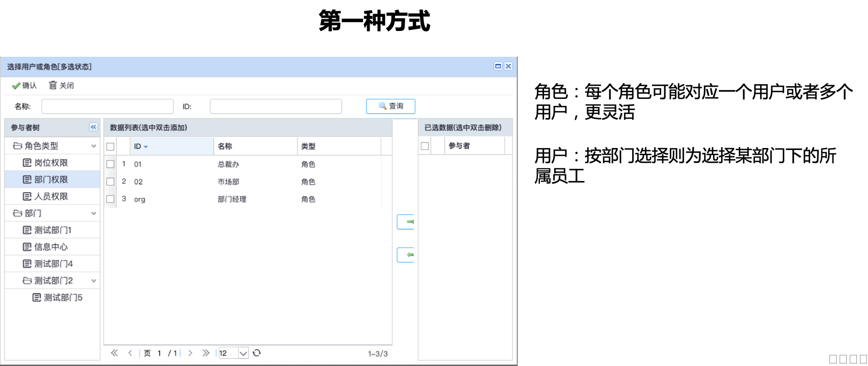Click the ID cell 02
The image size is (868, 366).
pos(138,181)
